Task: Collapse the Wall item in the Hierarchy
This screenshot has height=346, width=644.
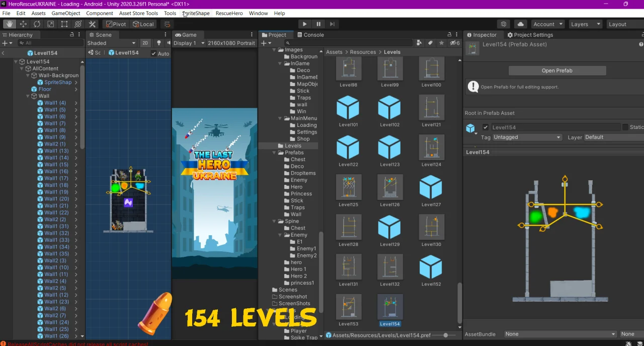Action: click(x=27, y=96)
